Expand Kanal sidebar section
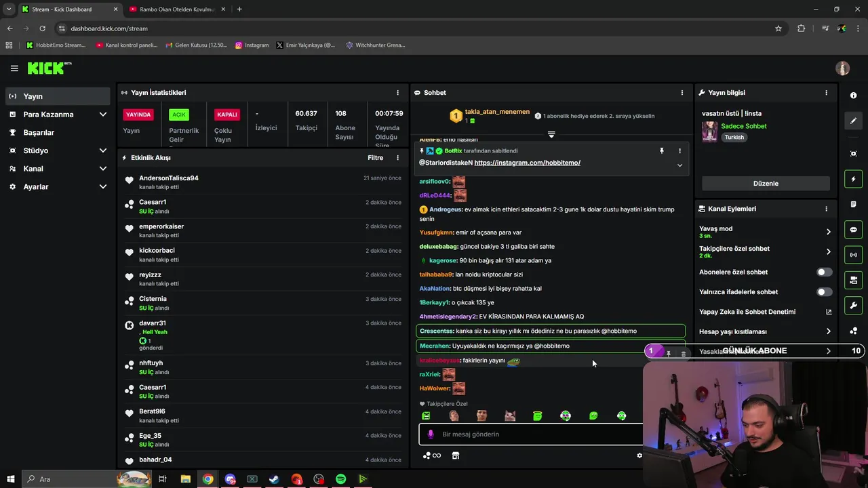The image size is (868, 488). coord(102,169)
